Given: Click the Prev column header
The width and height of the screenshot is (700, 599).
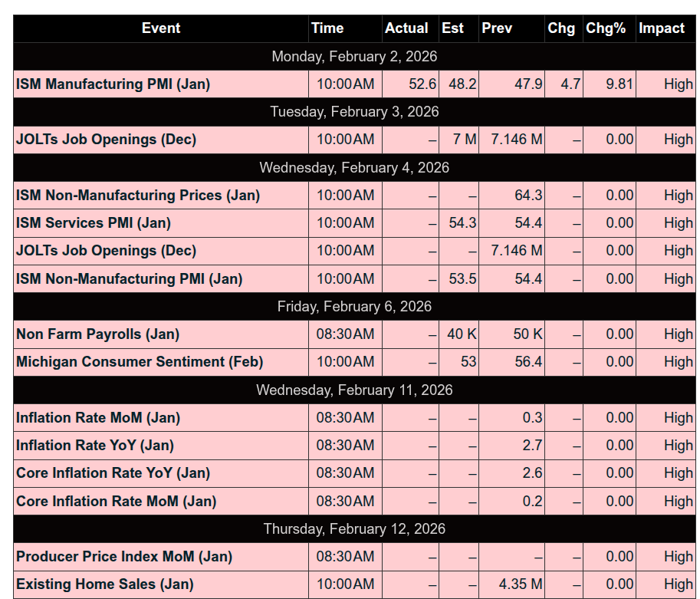Looking at the screenshot, I should [497, 28].
